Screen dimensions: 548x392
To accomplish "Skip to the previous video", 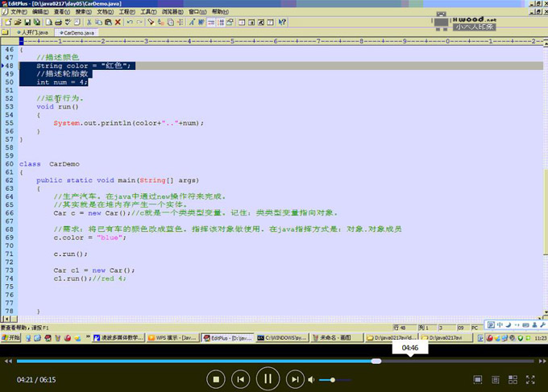I will point(240,379).
